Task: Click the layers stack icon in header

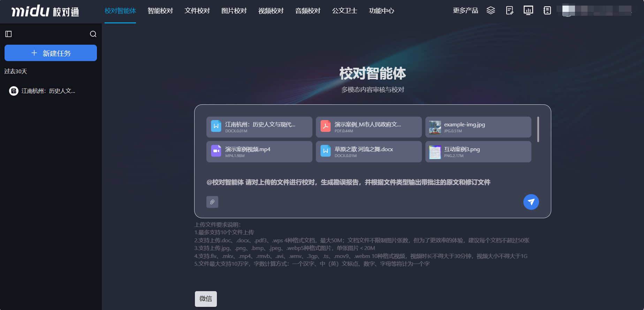Action: pos(491,10)
